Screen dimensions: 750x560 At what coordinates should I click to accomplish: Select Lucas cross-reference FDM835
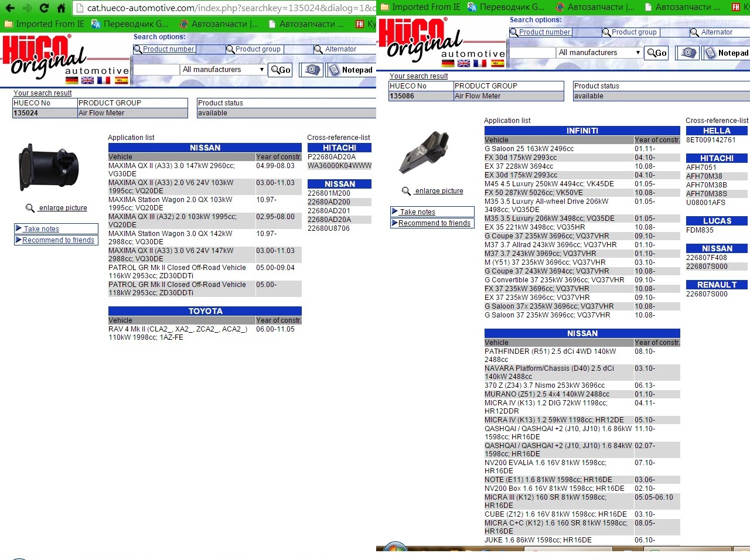(x=700, y=230)
